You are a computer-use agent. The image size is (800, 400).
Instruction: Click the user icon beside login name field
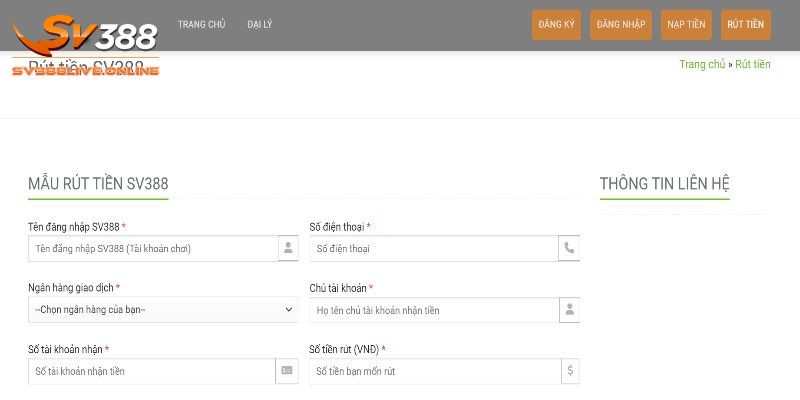(288, 248)
